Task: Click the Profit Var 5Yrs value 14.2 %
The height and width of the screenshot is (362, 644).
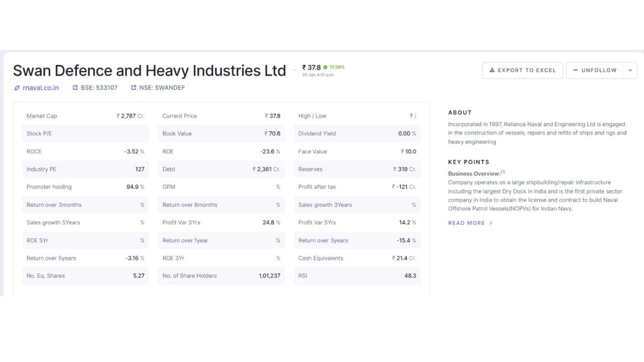Action: (408, 222)
